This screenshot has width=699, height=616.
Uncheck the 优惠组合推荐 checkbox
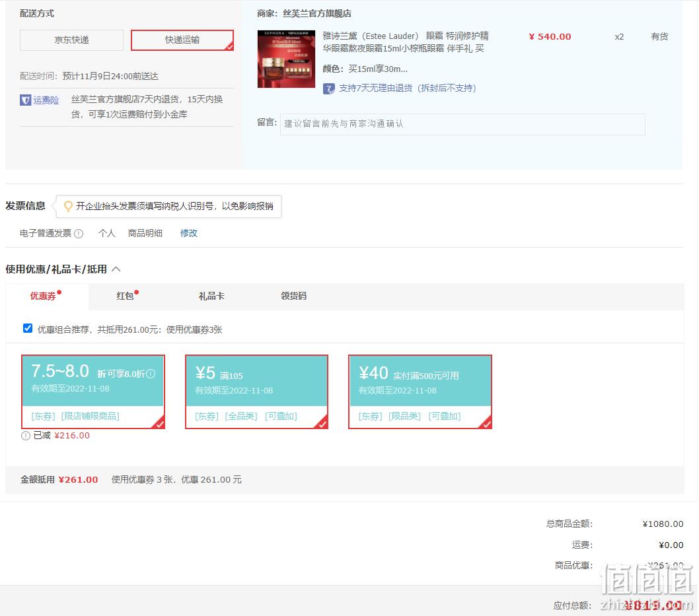tap(28, 328)
